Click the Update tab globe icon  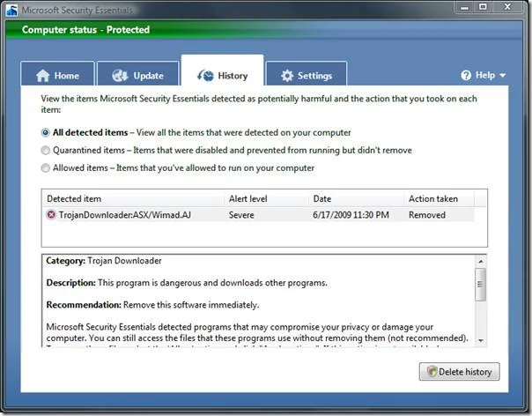120,76
